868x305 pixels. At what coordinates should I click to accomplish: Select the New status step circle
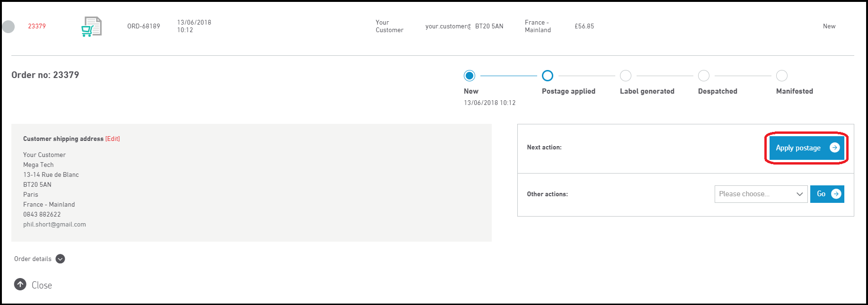coord(469,76)
